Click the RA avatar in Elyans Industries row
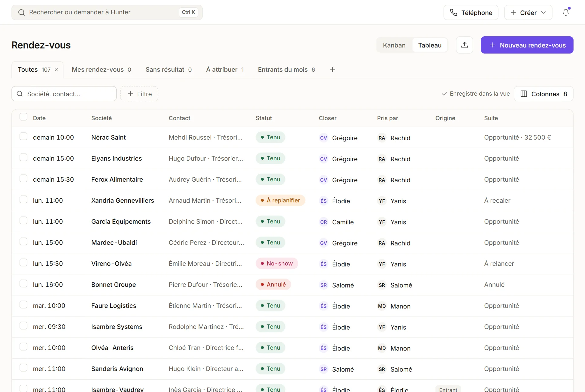Viewport: 585px width, 392px height. (382, 159)
